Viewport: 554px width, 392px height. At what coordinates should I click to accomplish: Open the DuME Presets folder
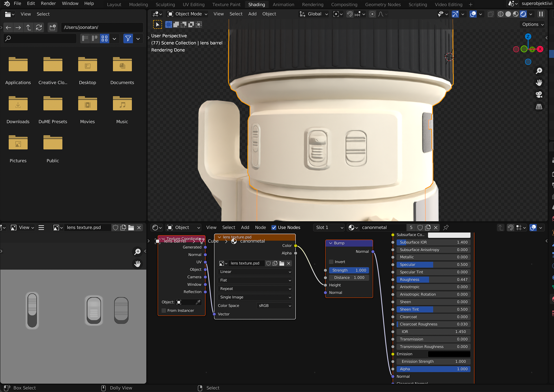coord(53,110)
